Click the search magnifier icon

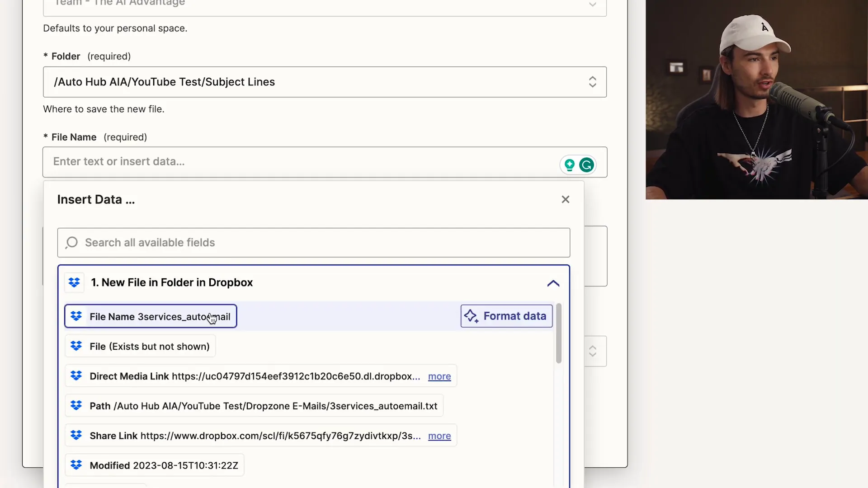click(x=71, y=243)
